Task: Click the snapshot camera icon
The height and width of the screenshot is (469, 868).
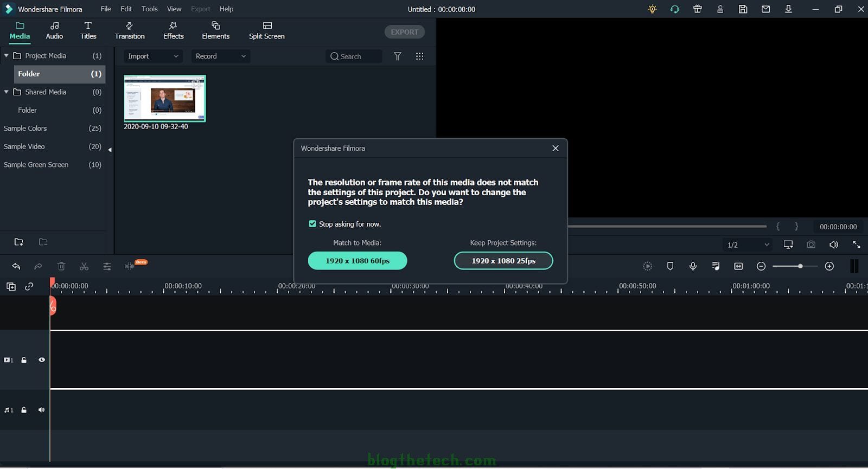Action: (x=811, y=245)
